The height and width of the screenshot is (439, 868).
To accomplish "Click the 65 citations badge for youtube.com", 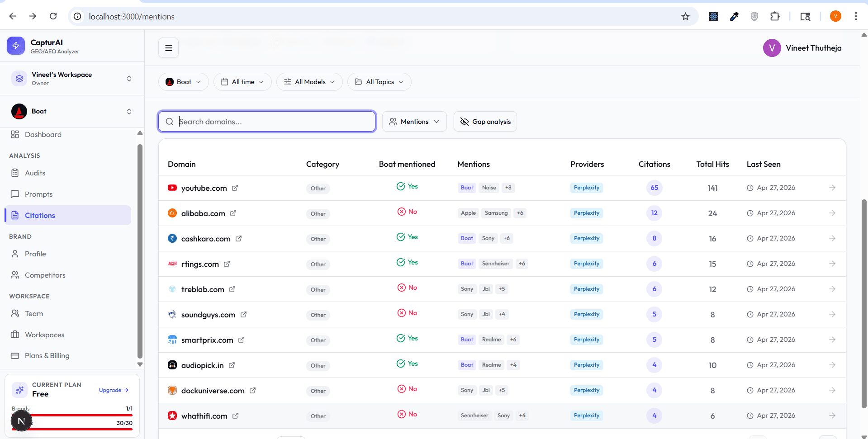I will click(x=654, y=188).
